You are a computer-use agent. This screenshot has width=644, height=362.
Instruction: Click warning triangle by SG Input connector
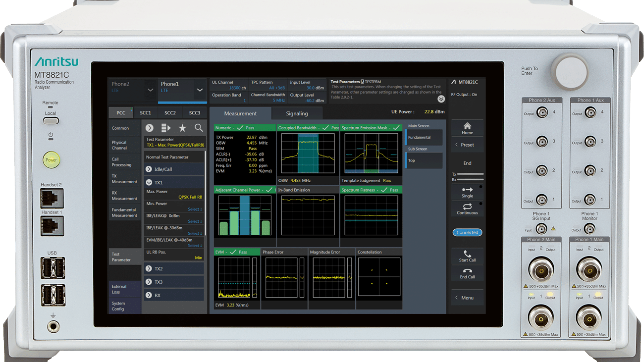point(553,229)
